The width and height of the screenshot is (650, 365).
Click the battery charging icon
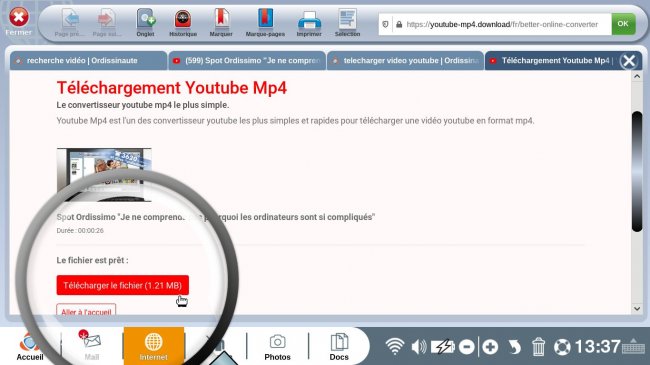pos(443,346)
